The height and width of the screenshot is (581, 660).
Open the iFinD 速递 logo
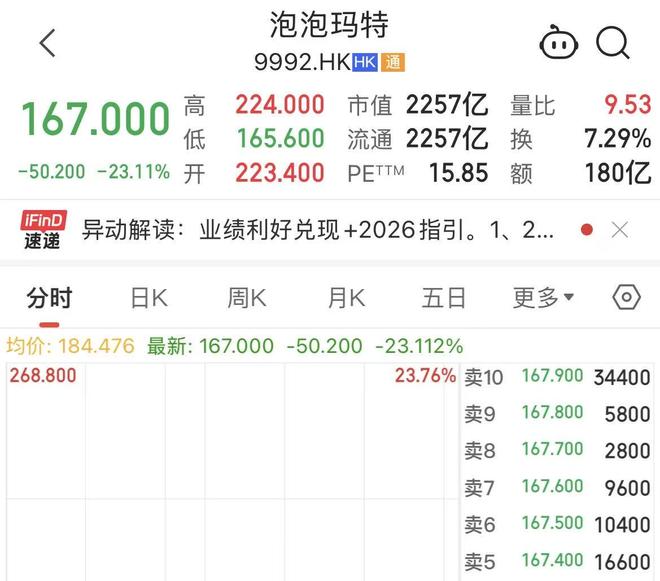(43, 230)
